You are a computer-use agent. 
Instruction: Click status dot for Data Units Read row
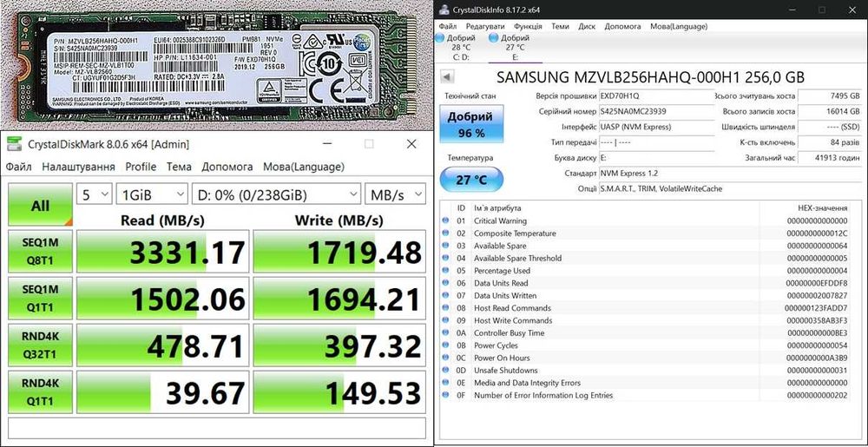click(445, 283)
